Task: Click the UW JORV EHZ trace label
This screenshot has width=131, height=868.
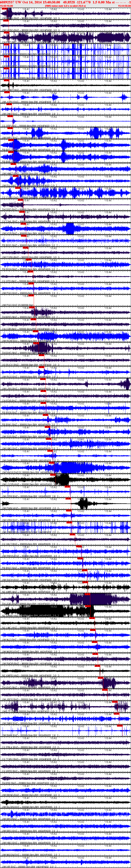Action: [31, 102]
